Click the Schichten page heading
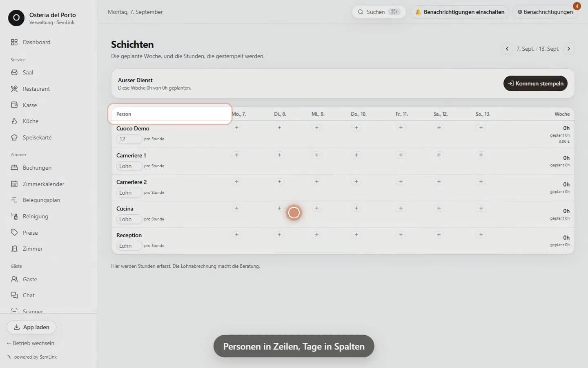Screen dimensions: 588x368 coord(132,45)
